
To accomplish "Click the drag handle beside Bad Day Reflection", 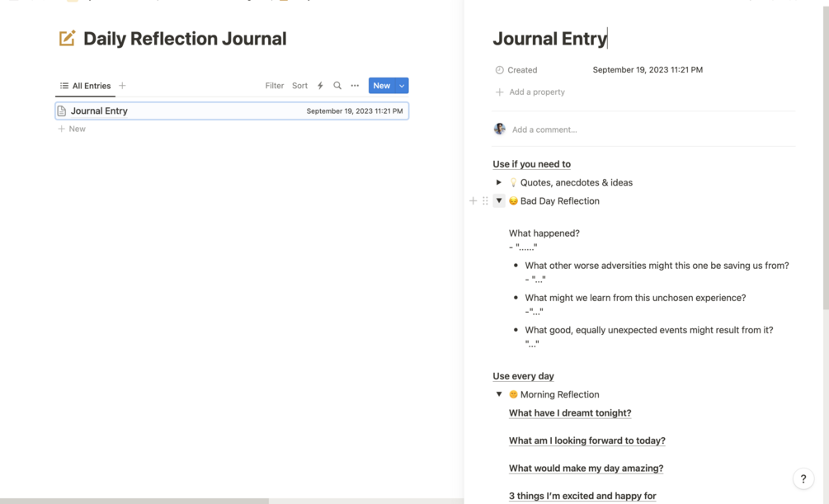I will tap(485, 200).
